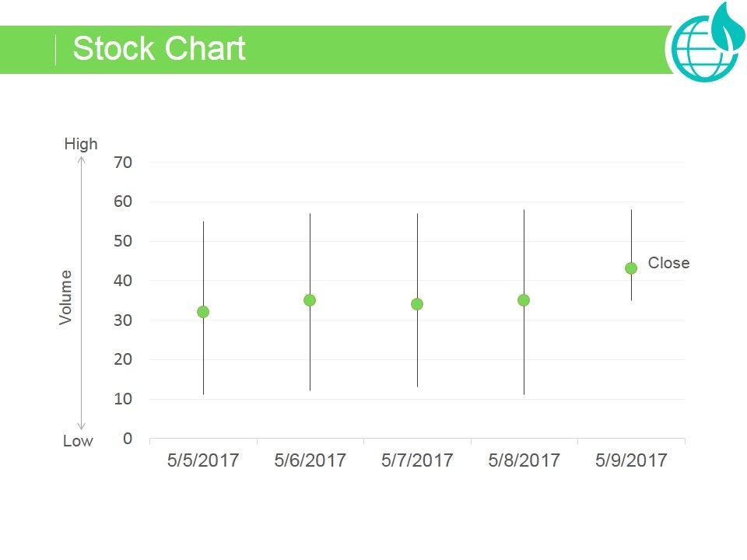Click the 0 value axis label

128,439
